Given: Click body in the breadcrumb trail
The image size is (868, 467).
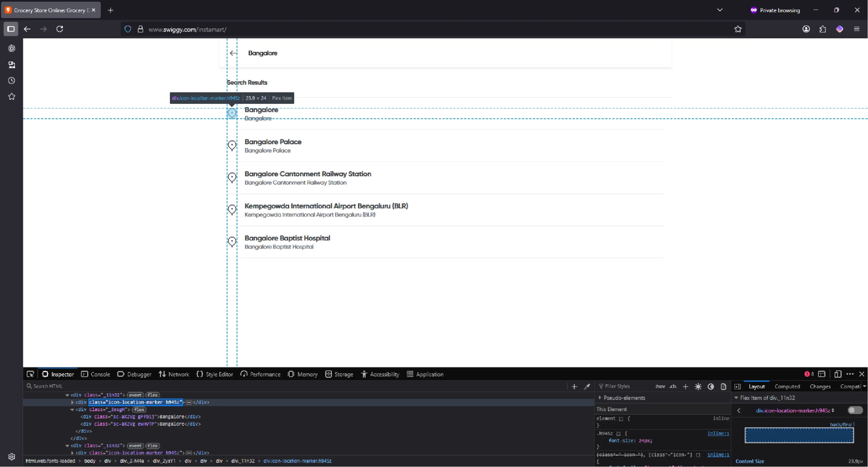Looking at the screenshot, I should pos(90,461).
